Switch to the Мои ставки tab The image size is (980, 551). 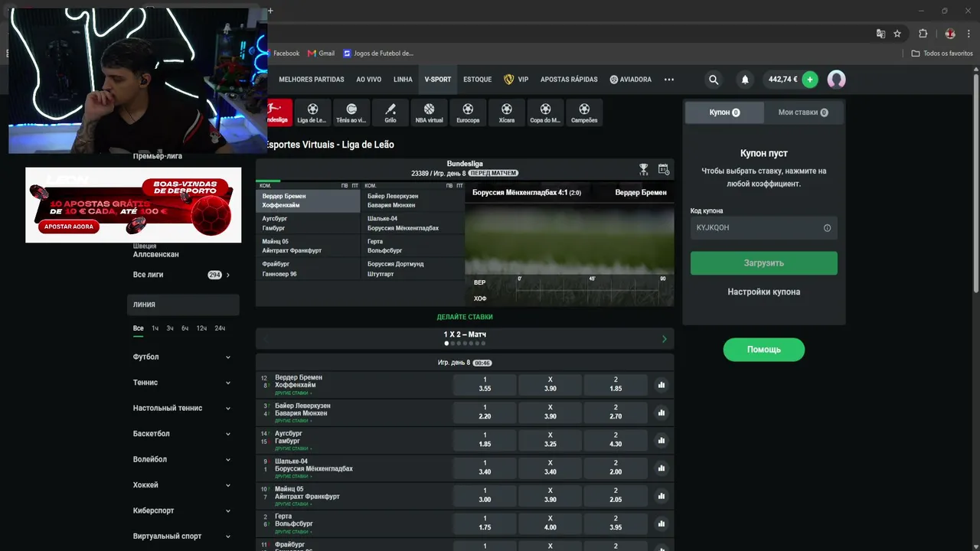[x=803, y=112]
